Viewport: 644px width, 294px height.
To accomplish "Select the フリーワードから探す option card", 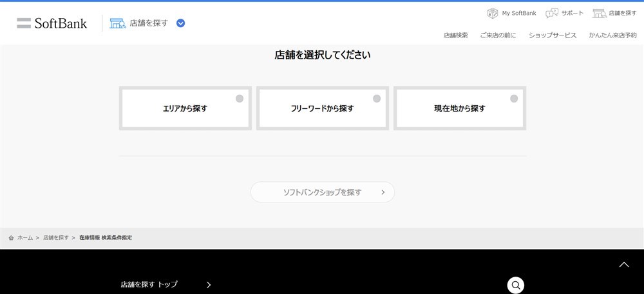I will (323, 108).
